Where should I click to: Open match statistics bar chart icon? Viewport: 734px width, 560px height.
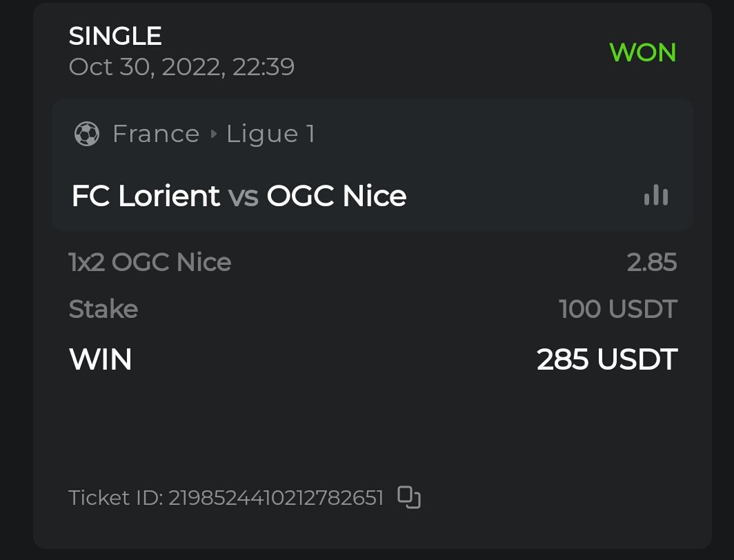[655, 196]
